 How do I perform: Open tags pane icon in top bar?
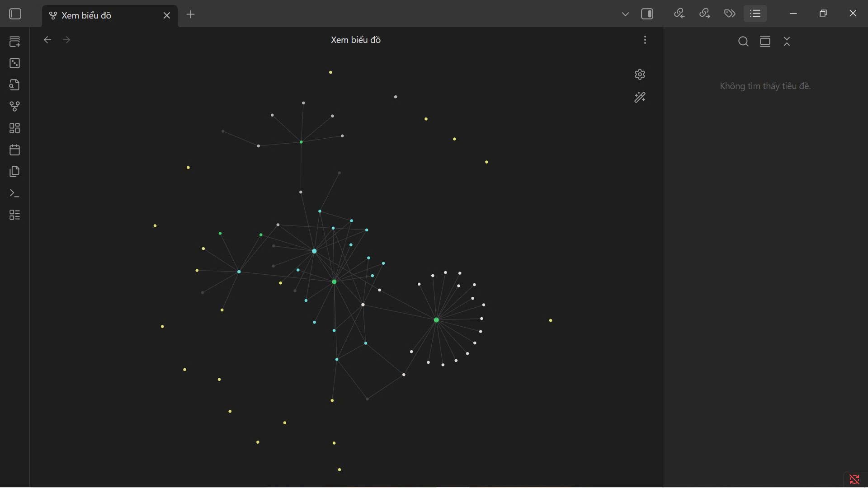(x=730, y=14)
